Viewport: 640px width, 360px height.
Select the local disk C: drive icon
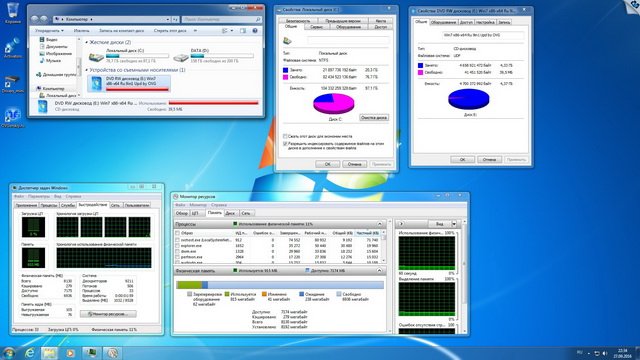[96, 57]
